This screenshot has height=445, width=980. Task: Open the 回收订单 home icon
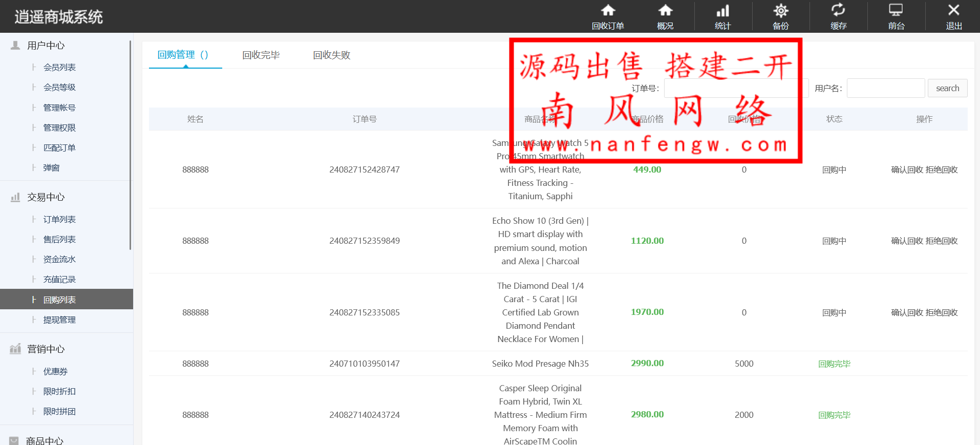608,11
